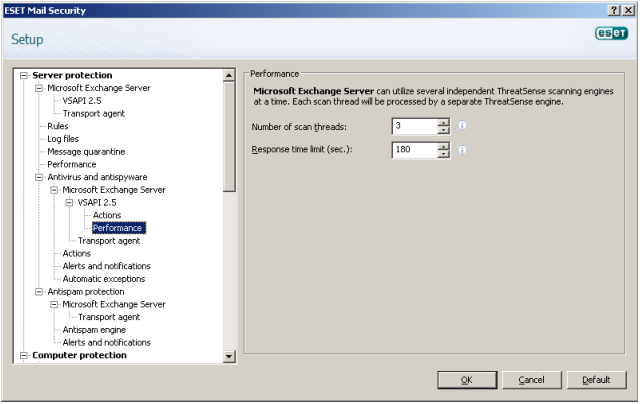642x404 pixels.
Task: Select top-level Microsoft Exchange Server under Server protection
Action: [x=99, y=88]
